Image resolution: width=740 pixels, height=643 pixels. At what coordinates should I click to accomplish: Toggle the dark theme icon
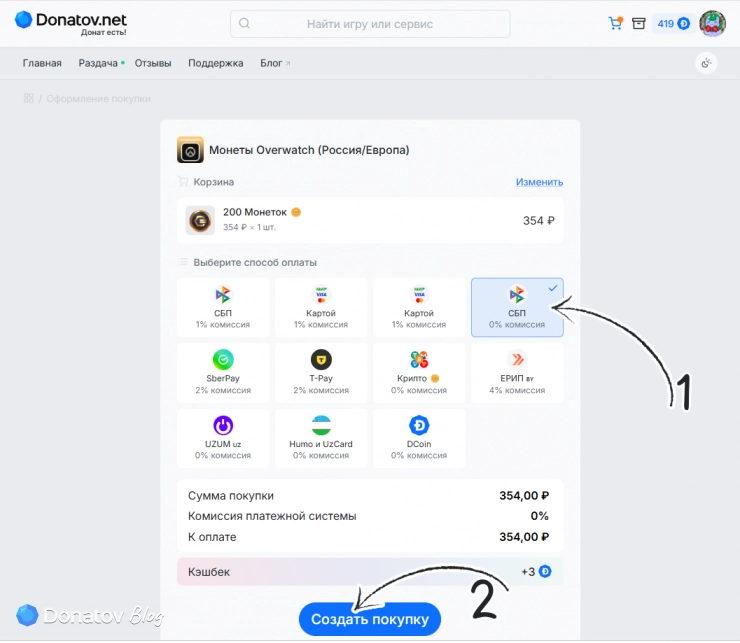706,63
